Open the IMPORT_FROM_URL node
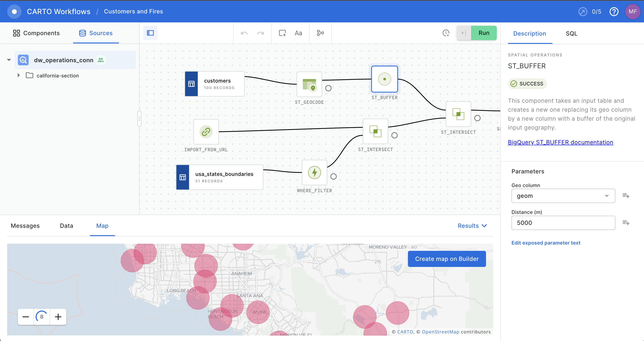 coord(206,132)
